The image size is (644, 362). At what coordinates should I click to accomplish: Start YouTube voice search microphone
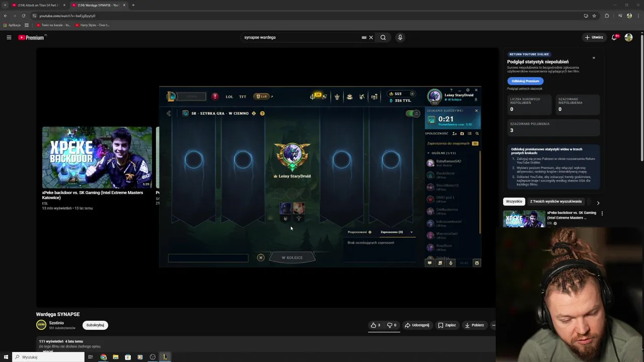tap(400, 37)
